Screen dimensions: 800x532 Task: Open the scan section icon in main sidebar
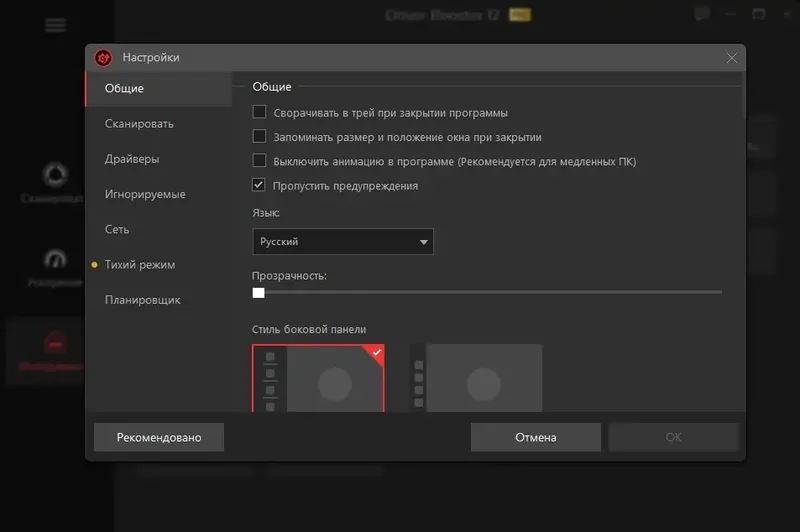[55, 175]
